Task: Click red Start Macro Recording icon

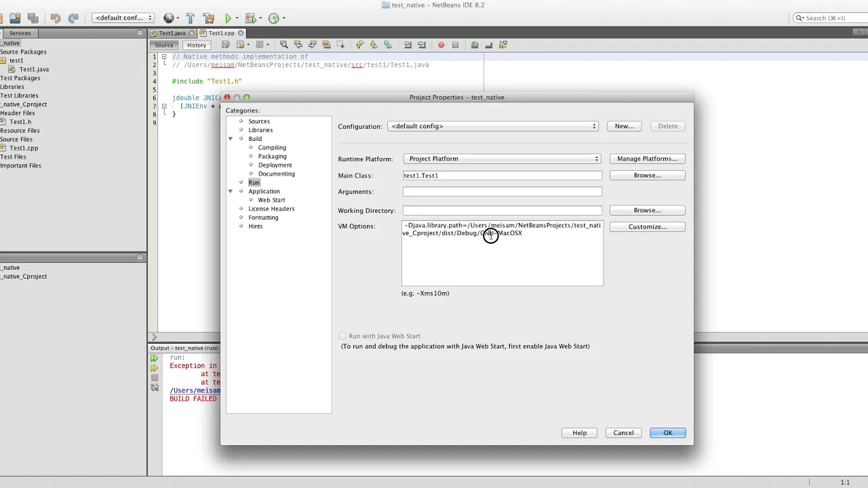Action: pyautogui.click(x=441, y=45)
